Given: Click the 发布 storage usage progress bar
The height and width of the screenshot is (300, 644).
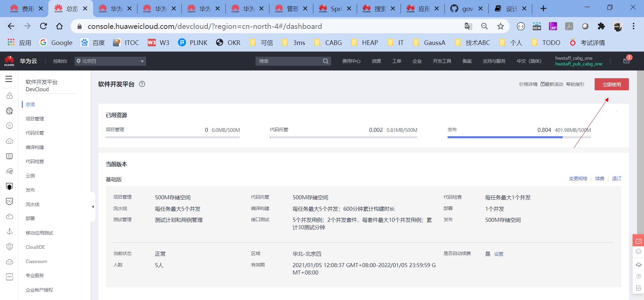Looking at the screenshot, I should tap(519, 137).
